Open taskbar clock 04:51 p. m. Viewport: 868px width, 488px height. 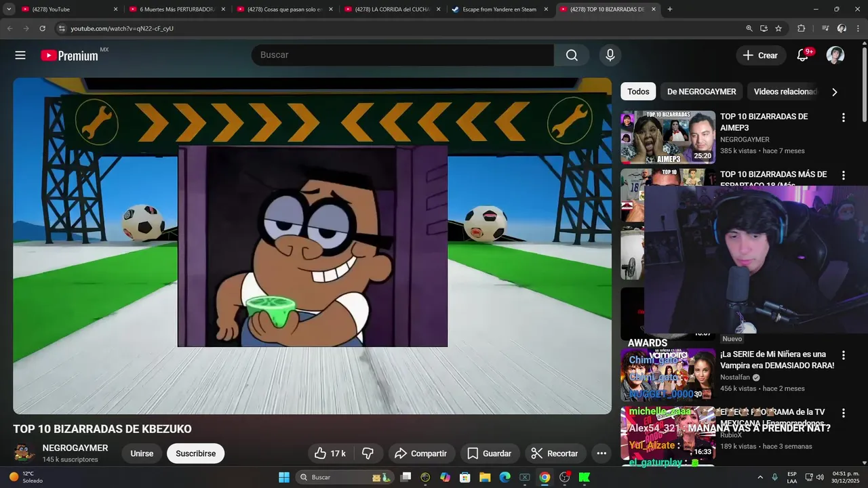pyautogui.click(x=845, y=477)
